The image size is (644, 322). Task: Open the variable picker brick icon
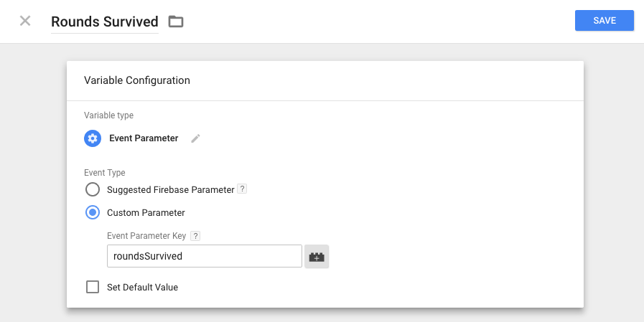click(317, 256)
